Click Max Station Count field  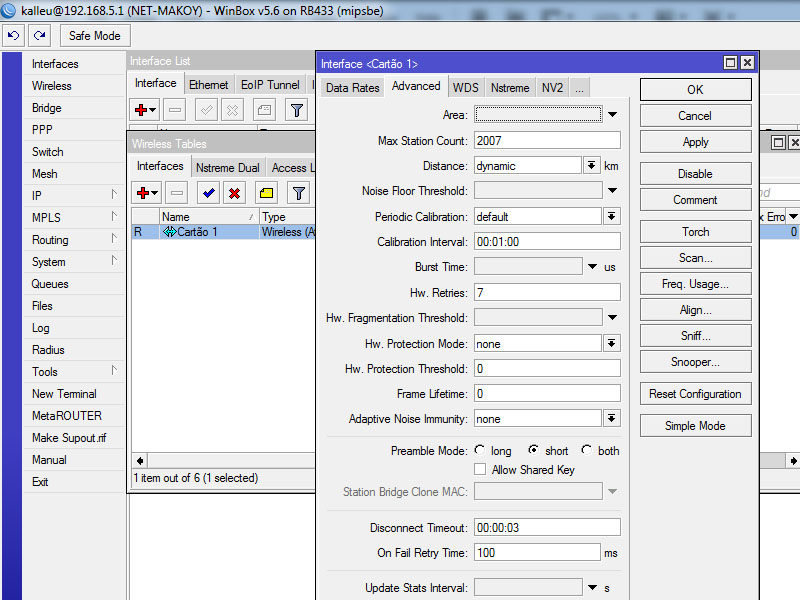click(x=547, y=140)
